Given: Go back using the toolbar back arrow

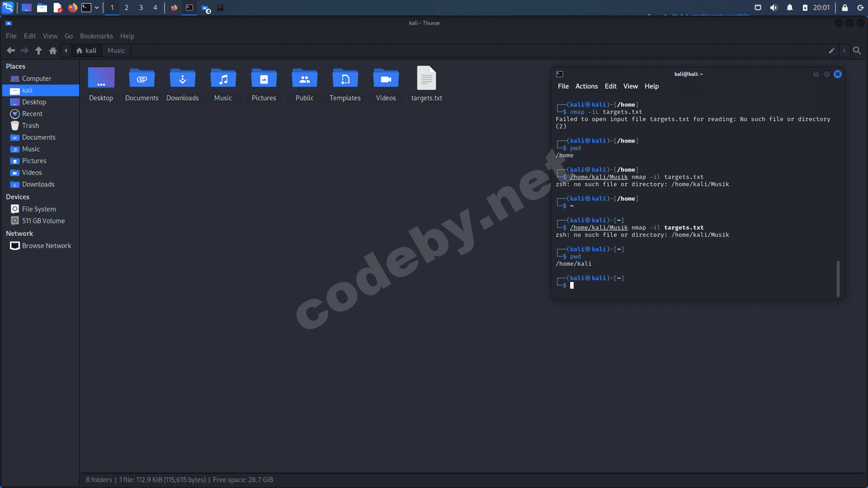Looking at the screenshot, I should click(11, 50).
